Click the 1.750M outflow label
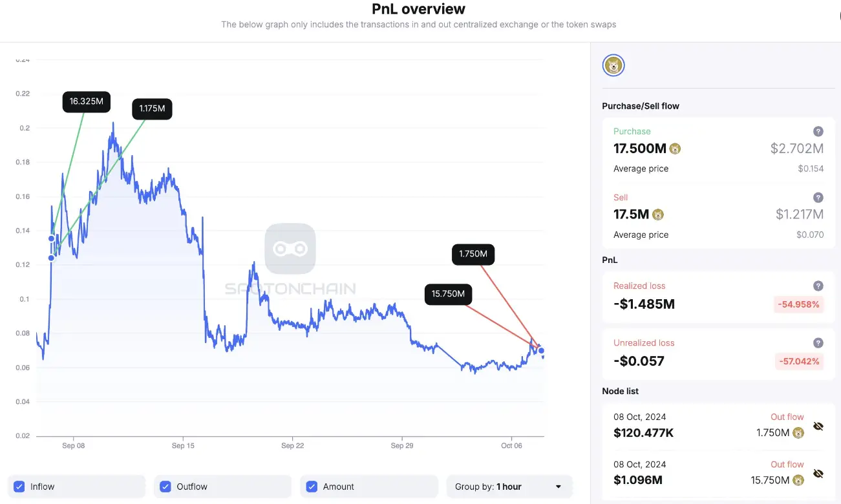This screenshot has height=504, width=841. 473,254
